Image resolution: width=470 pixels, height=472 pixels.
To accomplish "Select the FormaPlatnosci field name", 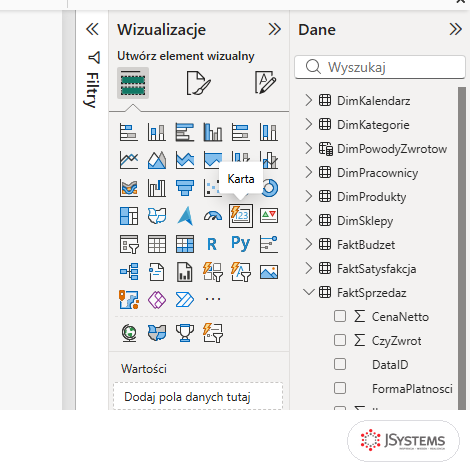I will [412, 389].
